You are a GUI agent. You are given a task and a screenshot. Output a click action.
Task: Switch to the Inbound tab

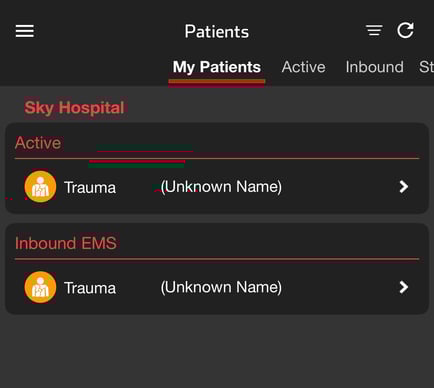click(374, 67)
